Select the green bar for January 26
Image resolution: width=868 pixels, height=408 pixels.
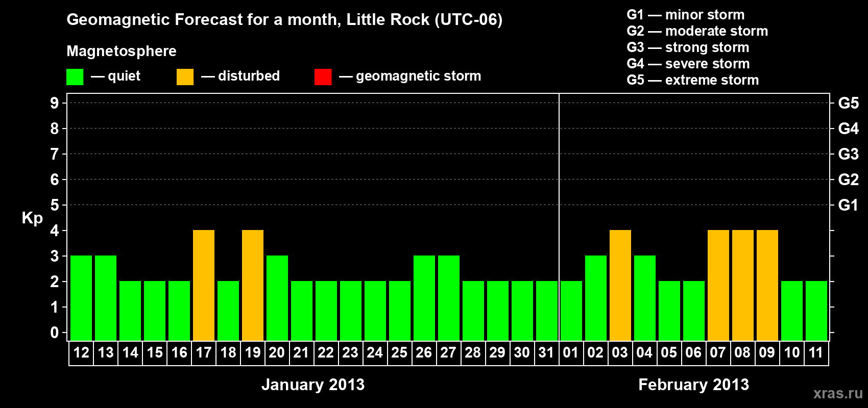424,298
